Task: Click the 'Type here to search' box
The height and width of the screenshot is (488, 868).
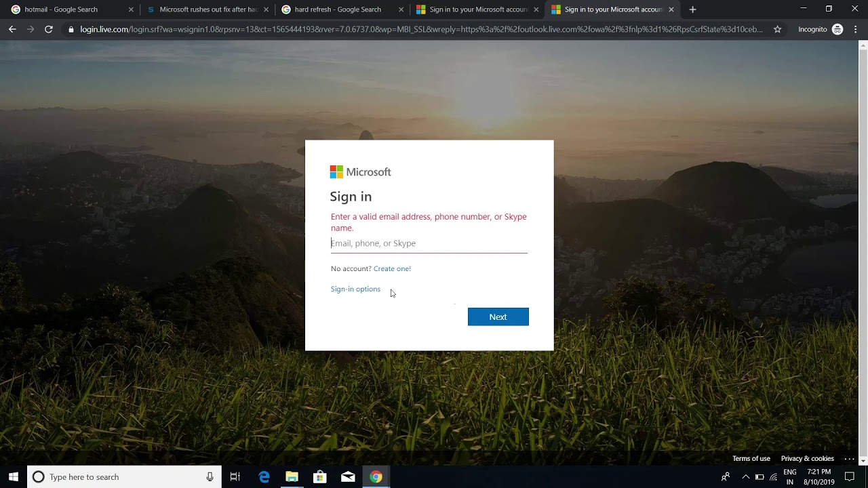Action: click(124, 476)
